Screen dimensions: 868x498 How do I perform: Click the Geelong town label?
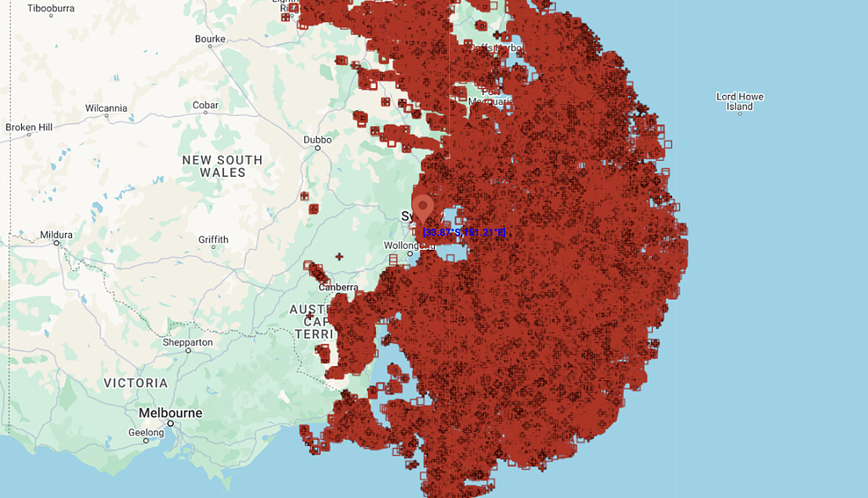click(146, 433)
